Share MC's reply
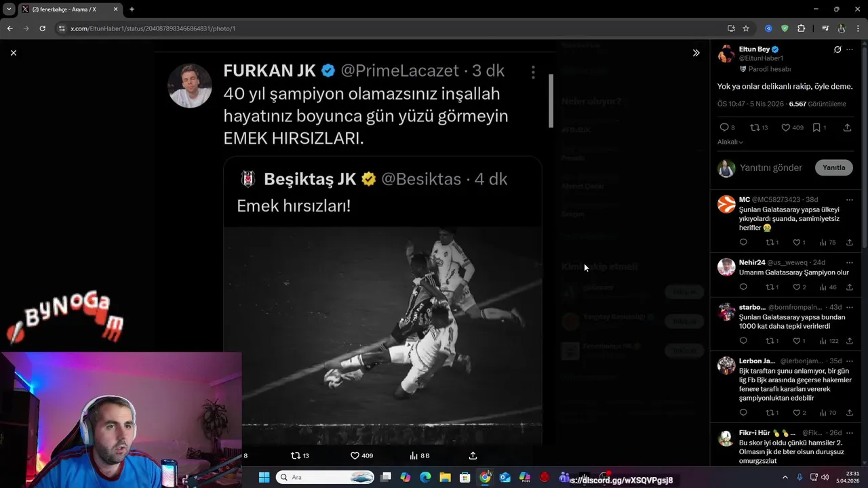Viewport: 868px width, 488px height. click(x=849, y=243)
